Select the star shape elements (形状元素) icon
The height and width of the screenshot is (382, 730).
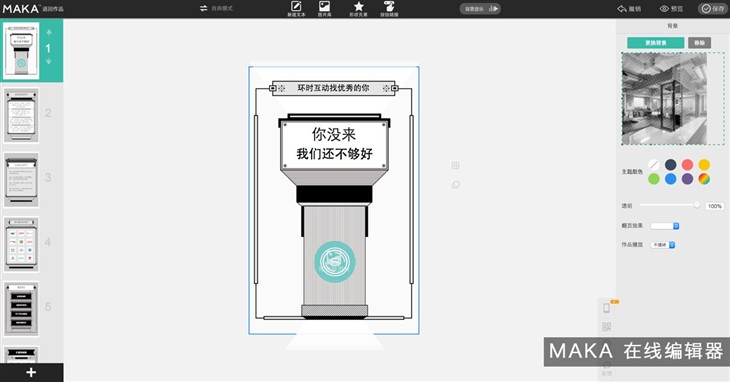pyautogui.click(x=358, y=7)
